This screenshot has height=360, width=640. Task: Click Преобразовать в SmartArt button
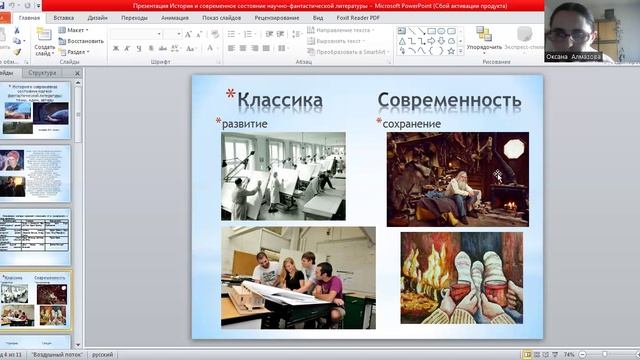pos(349,52)
